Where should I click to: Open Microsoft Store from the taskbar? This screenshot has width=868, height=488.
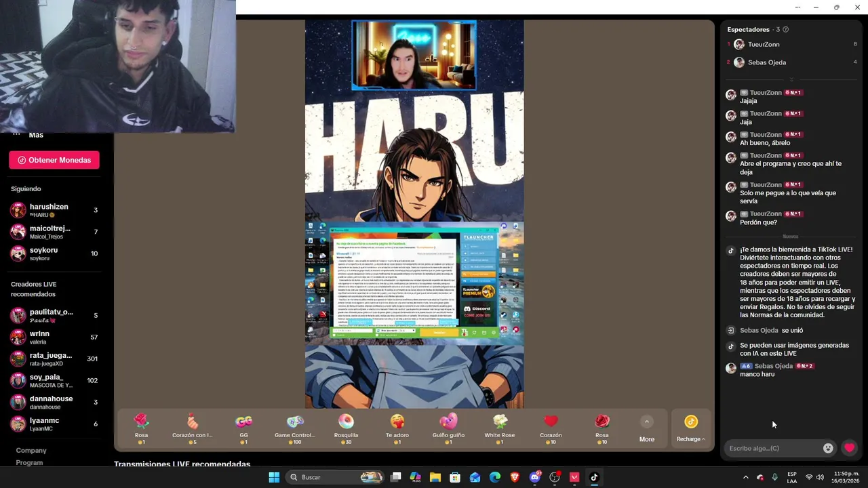pyautogui.click(x=455, y=477)
